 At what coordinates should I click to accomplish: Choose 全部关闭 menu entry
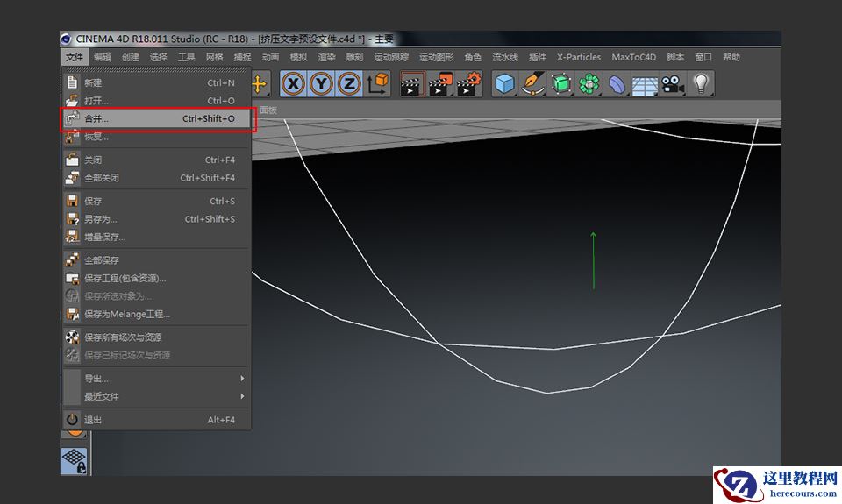coord(157,178)
